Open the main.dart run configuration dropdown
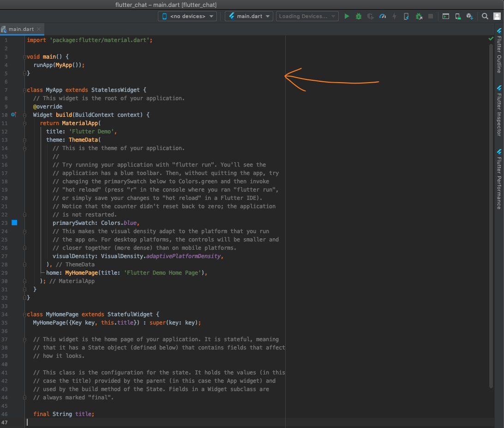Viewport: 504px width, 428px height. click(x=249, y=16)
